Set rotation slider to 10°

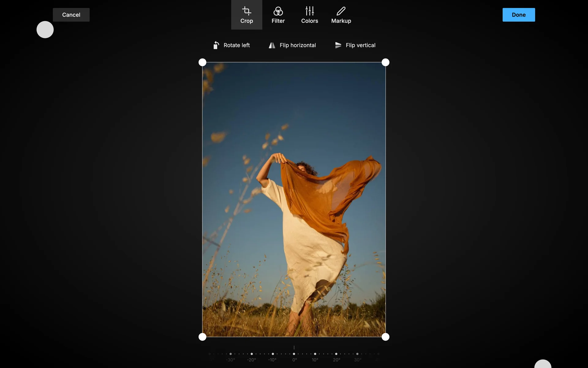[315, 354]
